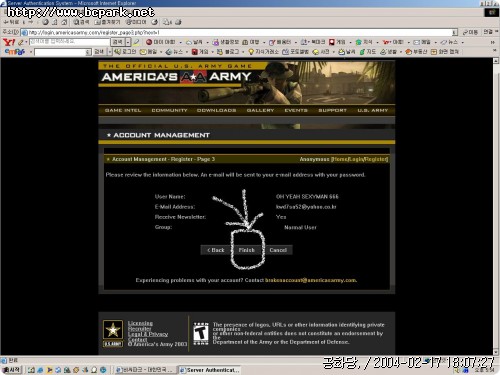Click the brokenaccount@americasarmy.com email link
Viewport: 500px width, 375px height.
click(x=311, y=280)
